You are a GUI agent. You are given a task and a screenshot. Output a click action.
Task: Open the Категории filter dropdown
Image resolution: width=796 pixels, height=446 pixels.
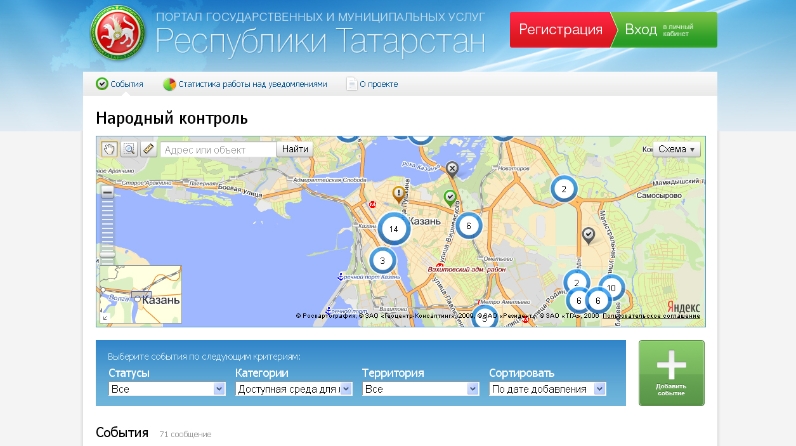click(293, 389)
